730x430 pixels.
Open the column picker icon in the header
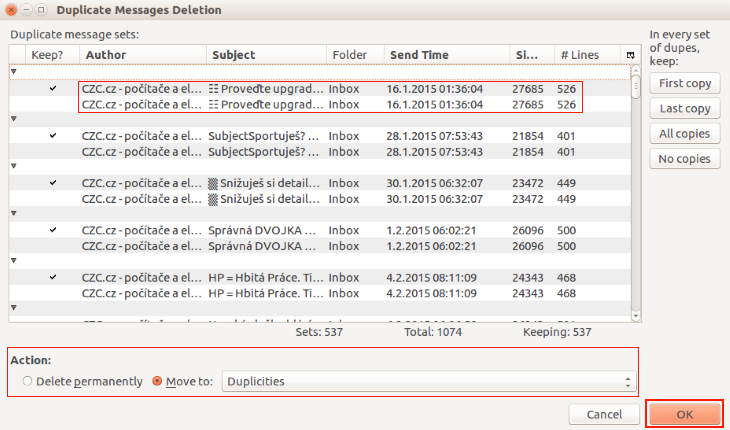(x=630, y=55)
